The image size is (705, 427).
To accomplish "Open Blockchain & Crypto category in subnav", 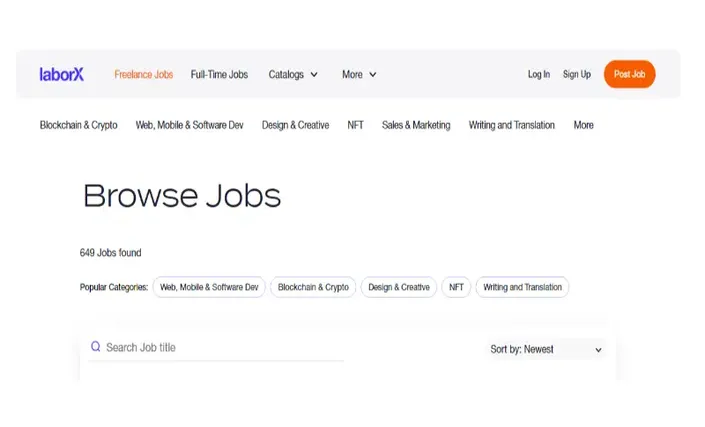I will click(x=79, y=125).
